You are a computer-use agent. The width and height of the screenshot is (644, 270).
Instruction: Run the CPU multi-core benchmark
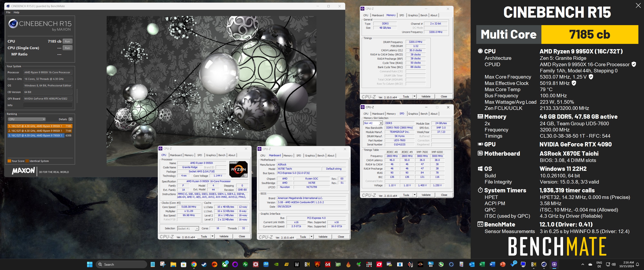[x=67, y=41]
